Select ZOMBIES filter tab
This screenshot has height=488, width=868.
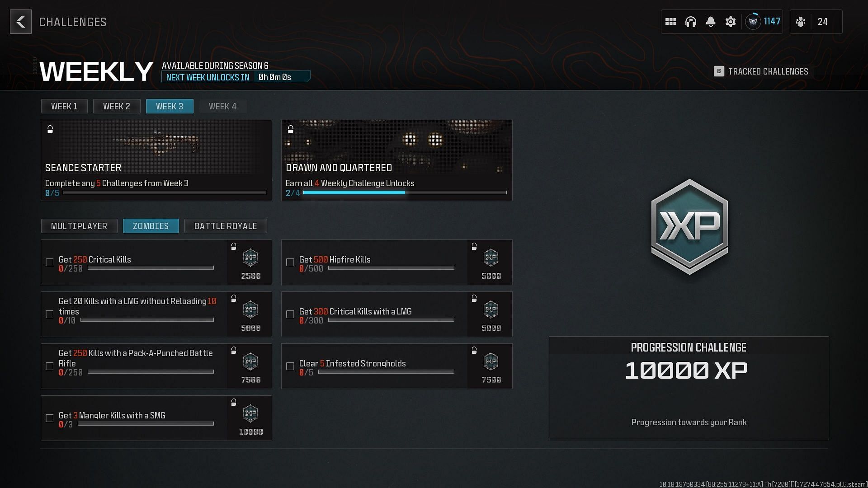coord(151,226)
